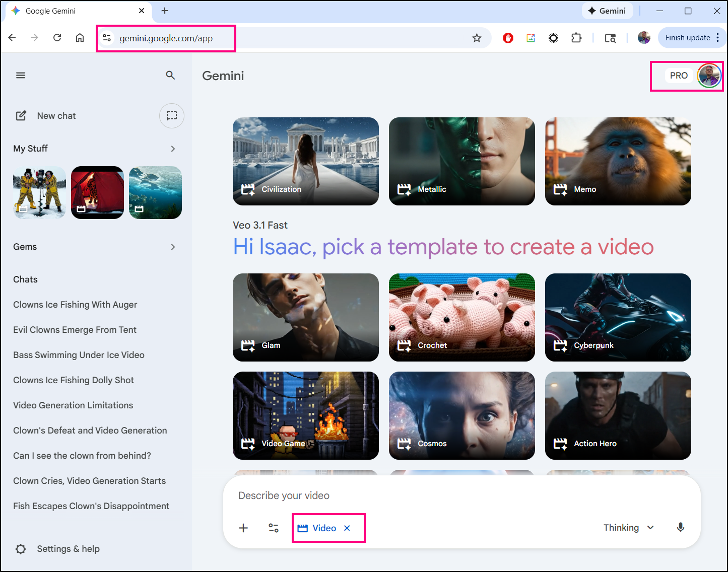Expand the Gems section
The width and height of the screenshot is (728, 572).
pyautogui.click(x=173, y=247)
